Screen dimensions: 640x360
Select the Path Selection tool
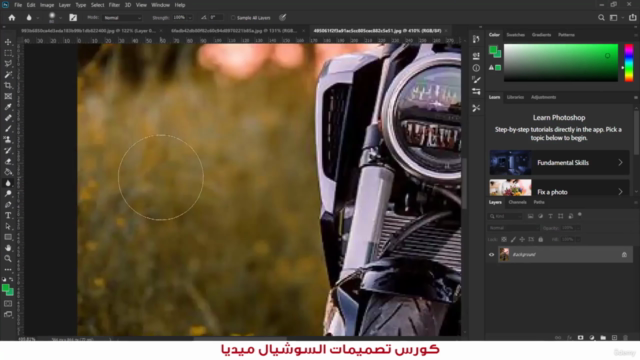[8, 226]
